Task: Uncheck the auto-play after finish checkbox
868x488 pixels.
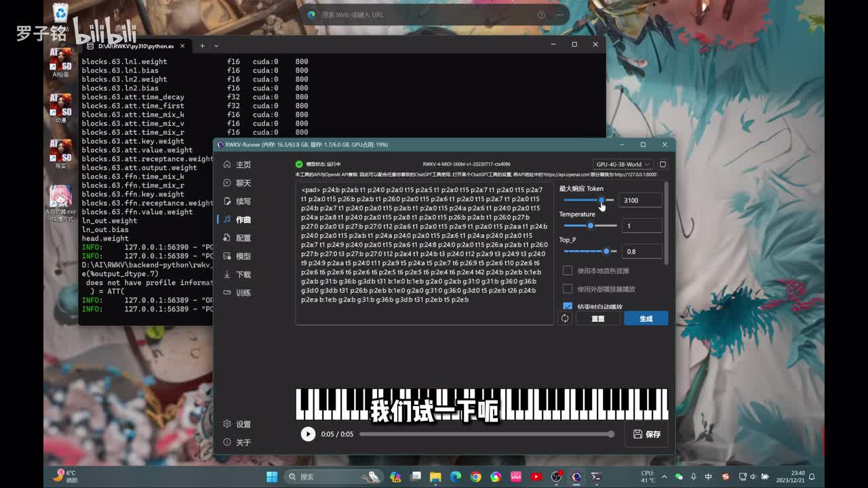Action: (x=568, y=306)
